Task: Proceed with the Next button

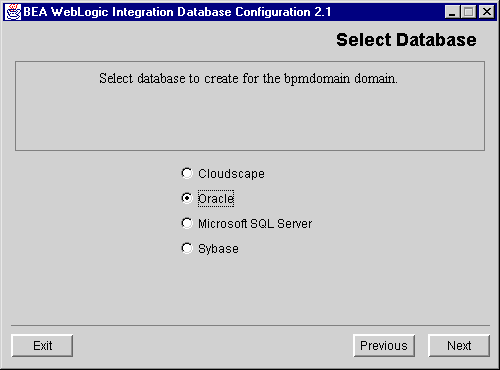Action: click(459, 346)
